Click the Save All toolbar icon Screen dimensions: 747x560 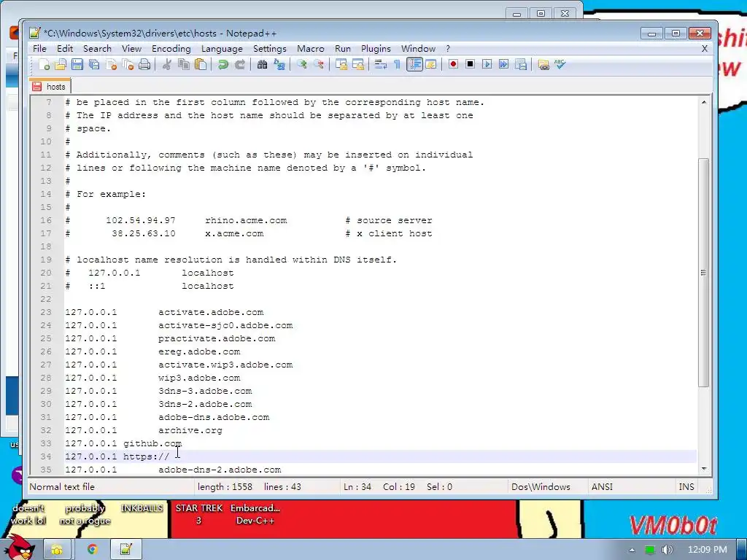pyautogui.click(x=94, y=65)
